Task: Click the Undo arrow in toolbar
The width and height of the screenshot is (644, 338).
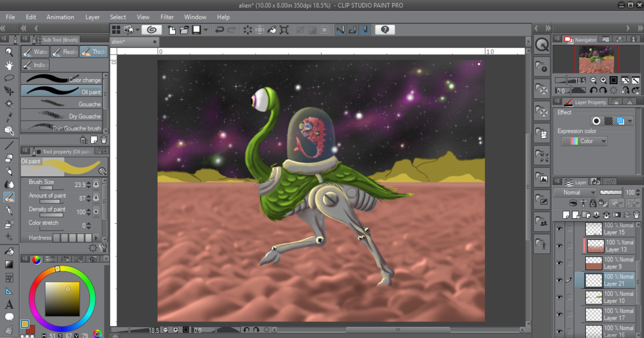Action: (x=219, y=30)
